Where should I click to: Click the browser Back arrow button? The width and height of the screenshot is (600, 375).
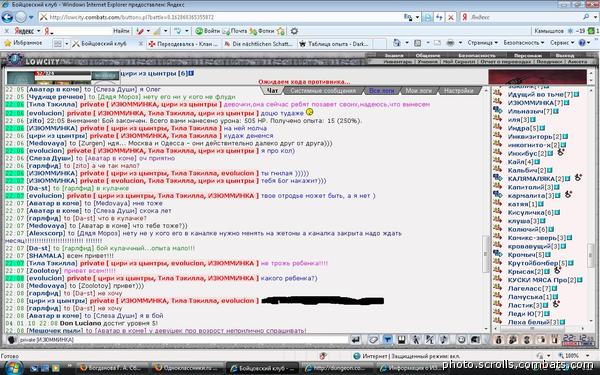[x=7, y=17]
